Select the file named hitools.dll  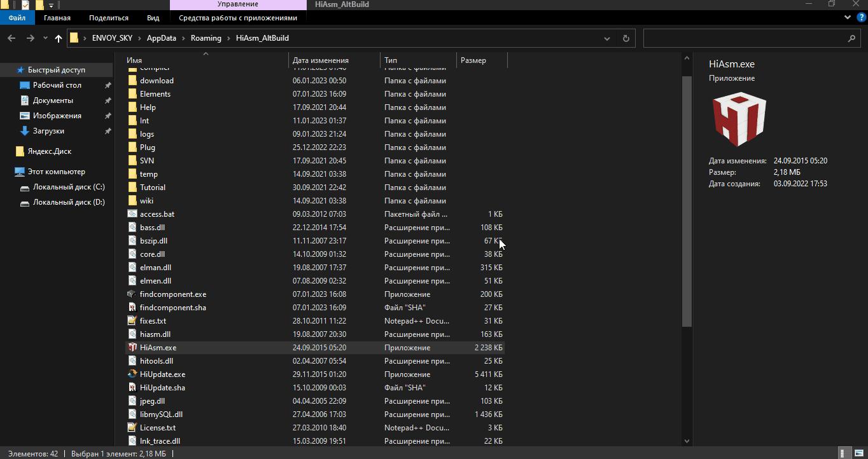pyautogui.click(x=156, y=361)
